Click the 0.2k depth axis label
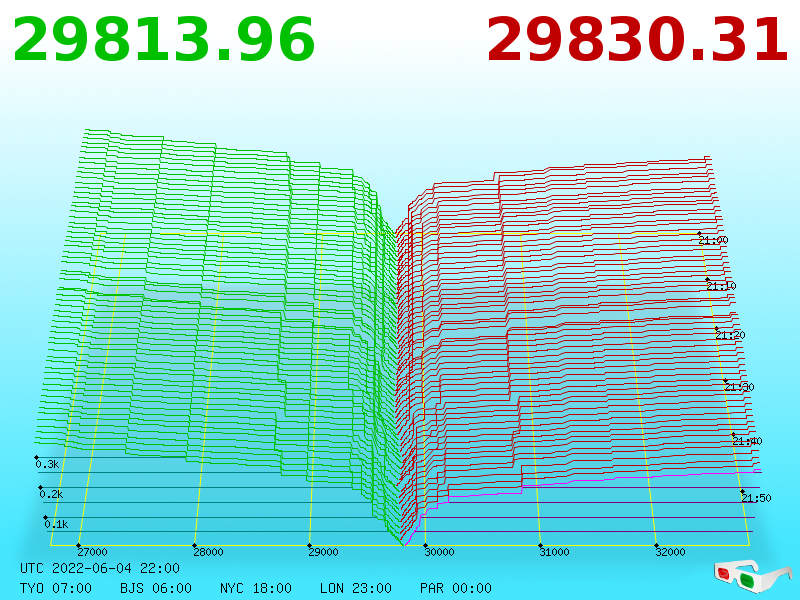 (x=52, y=494)
